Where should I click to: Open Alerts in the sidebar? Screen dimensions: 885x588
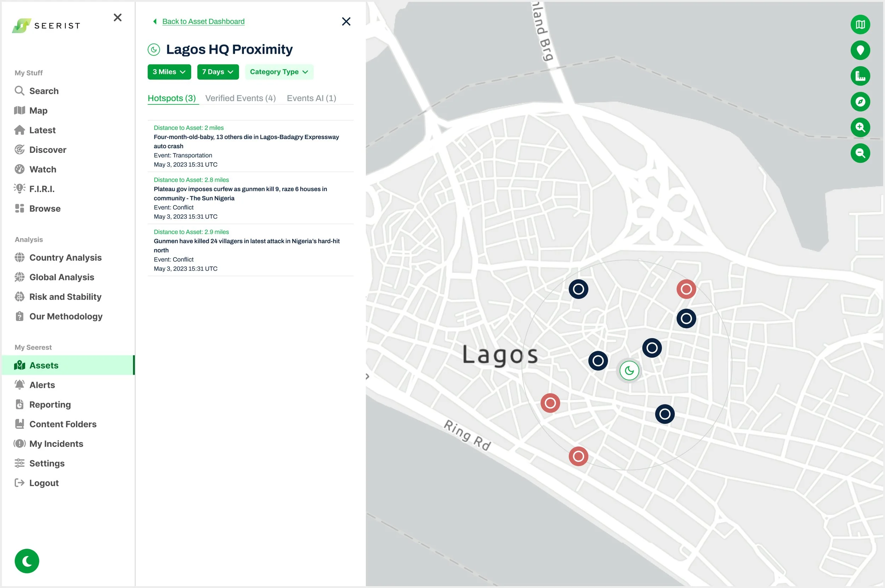coord(42,385)
